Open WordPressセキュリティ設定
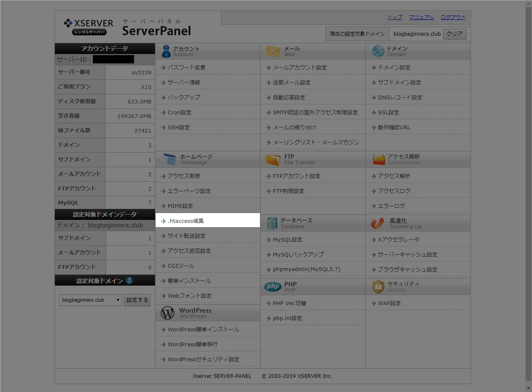This screenshot has height=392, width=532. pyautogui.click(x=204, y=359)
